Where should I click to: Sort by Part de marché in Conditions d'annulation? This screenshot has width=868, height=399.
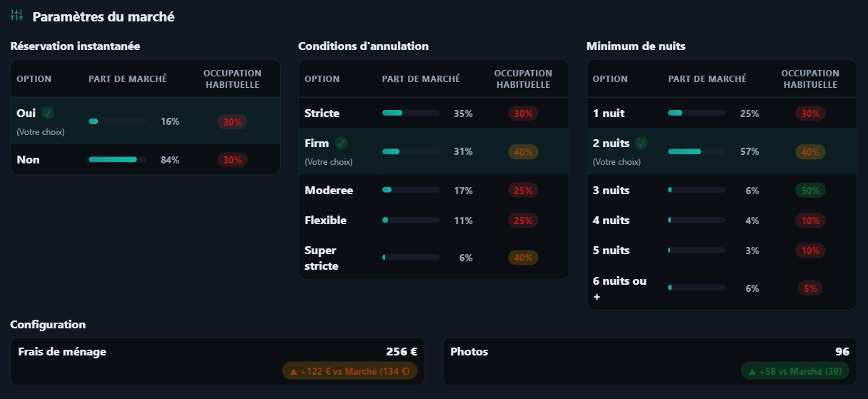(421, 79)
